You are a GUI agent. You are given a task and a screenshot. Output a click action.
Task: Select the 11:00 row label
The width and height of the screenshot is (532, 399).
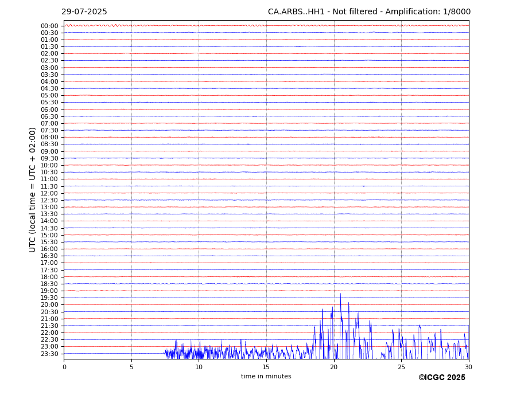tap(49, 179)
